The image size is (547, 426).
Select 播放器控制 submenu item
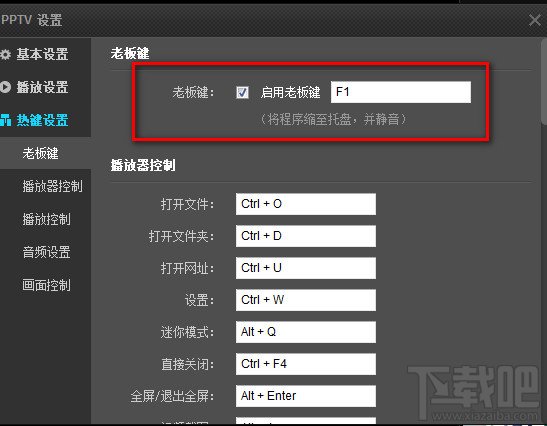coord(52,186)
